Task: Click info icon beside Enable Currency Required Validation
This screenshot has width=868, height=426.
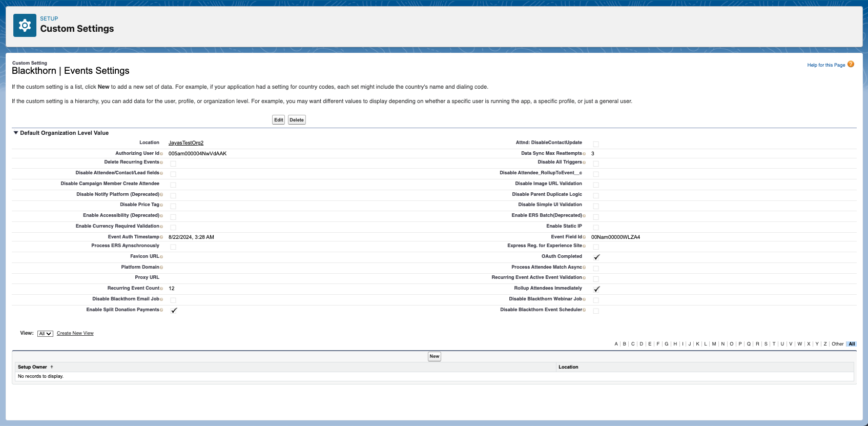Action: coord(161,227)
